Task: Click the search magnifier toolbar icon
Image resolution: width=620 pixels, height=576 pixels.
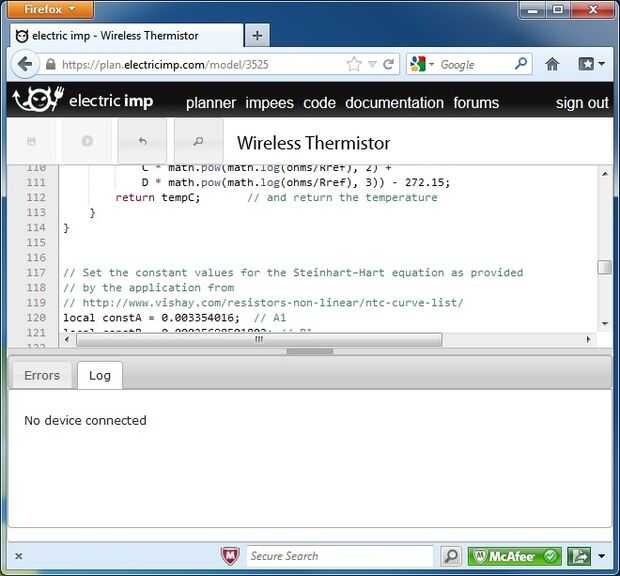Action: 198,141
